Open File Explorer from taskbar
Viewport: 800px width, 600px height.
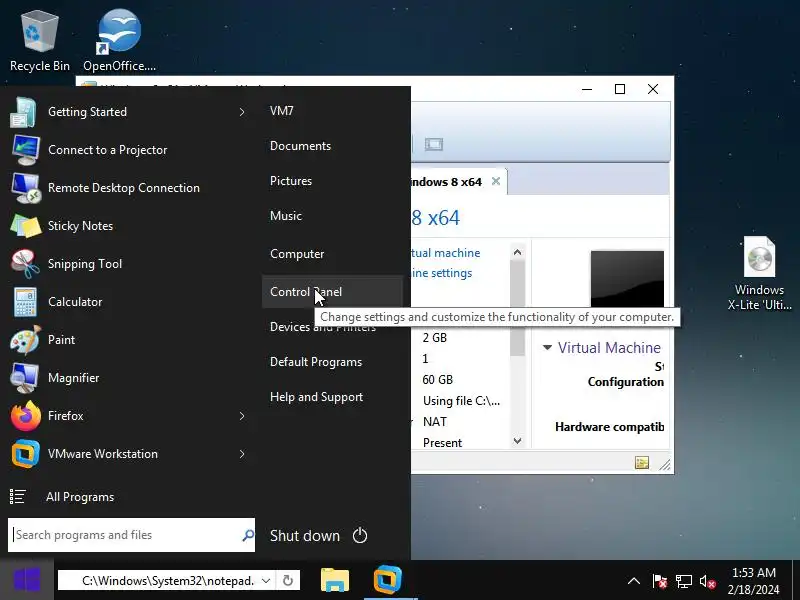(335, 580)
